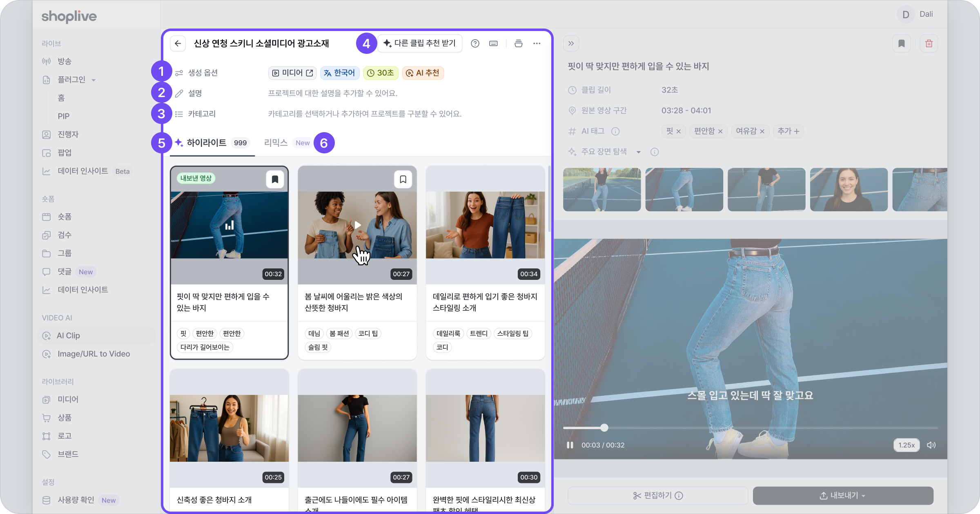Open the AI Clip sidebar item
Screen dimensions: 980x514
click(97, 336)
